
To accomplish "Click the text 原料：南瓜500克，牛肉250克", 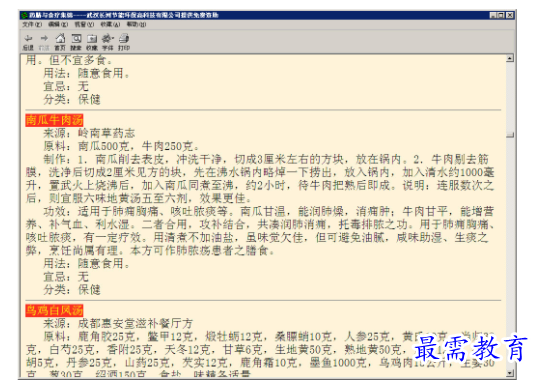I will tap(121, 146).
